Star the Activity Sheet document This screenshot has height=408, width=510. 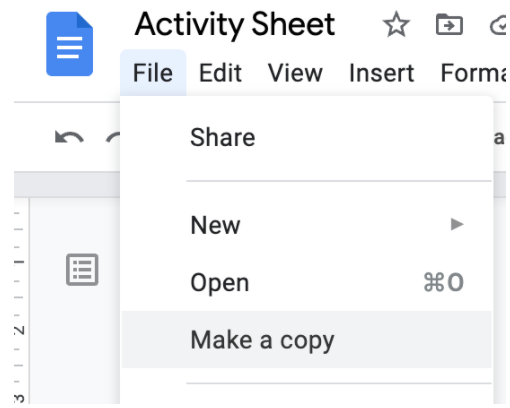click(x=396, y=24)
